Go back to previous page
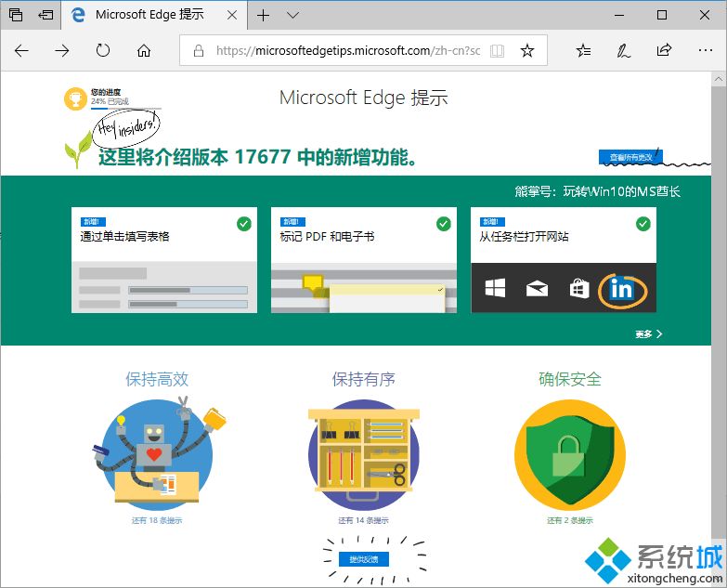This screenshot has height=588, width=727. coord(21,50)
